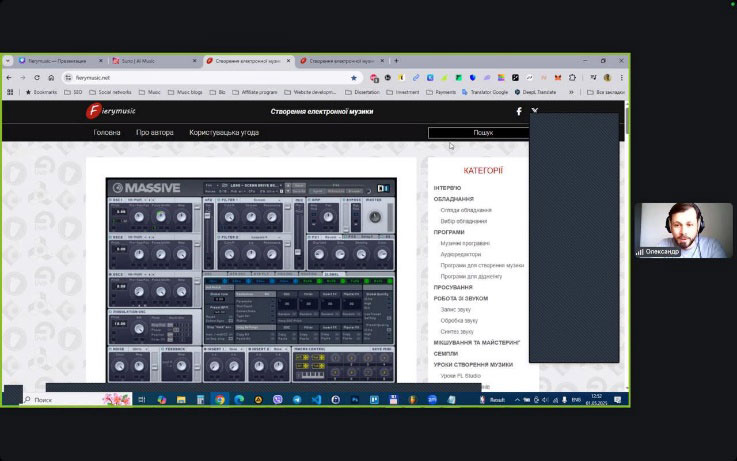Open the Music blogs bookmarks folder
This screenshot has height=461, width=737.
pos(185,92)
